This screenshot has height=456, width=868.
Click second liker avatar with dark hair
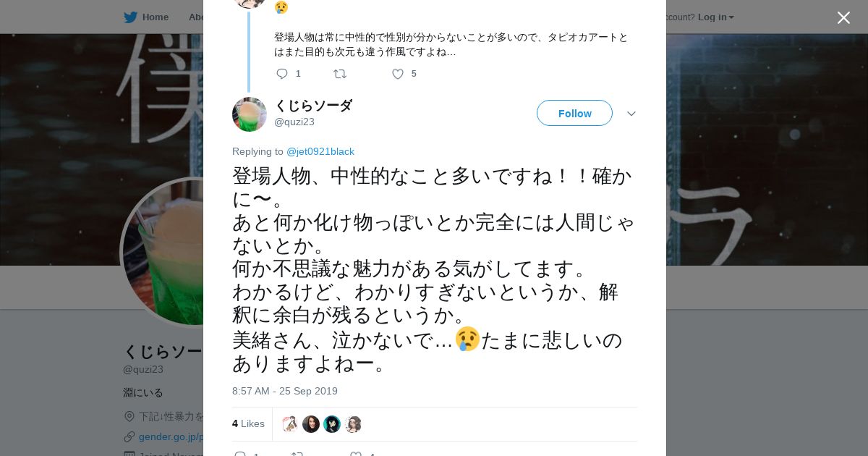(311, 424)
